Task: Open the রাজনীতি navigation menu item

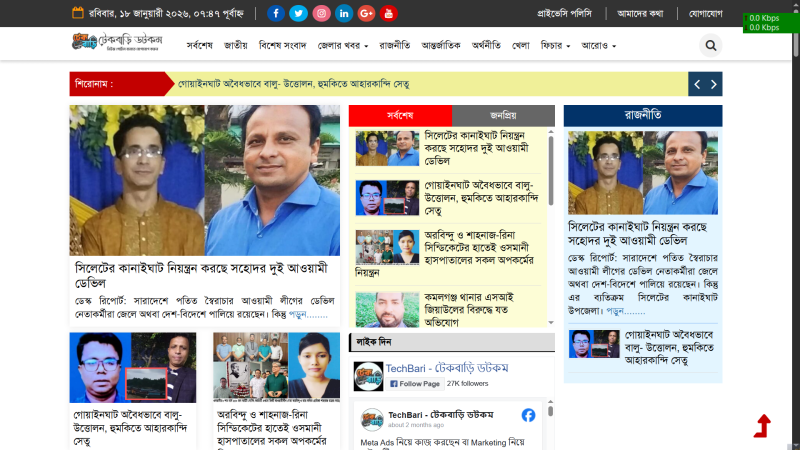Action: point(395,45)
